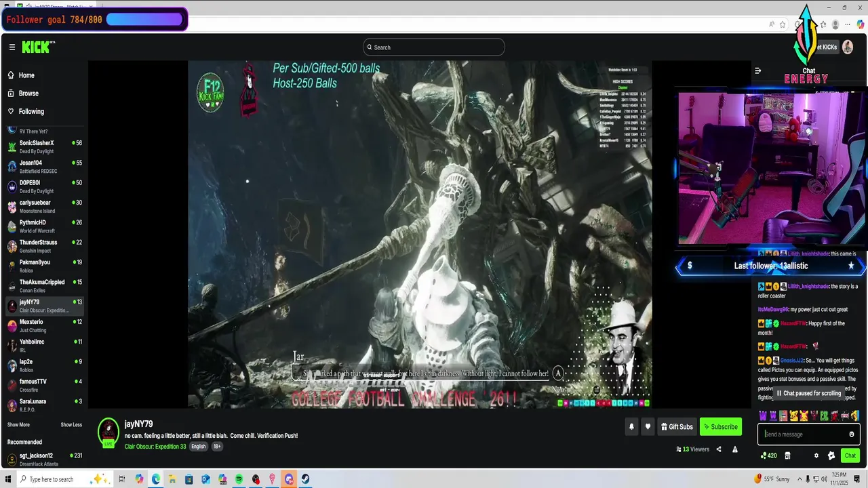Click jayNY79 streamer avatar below video

tap(108, 432)
